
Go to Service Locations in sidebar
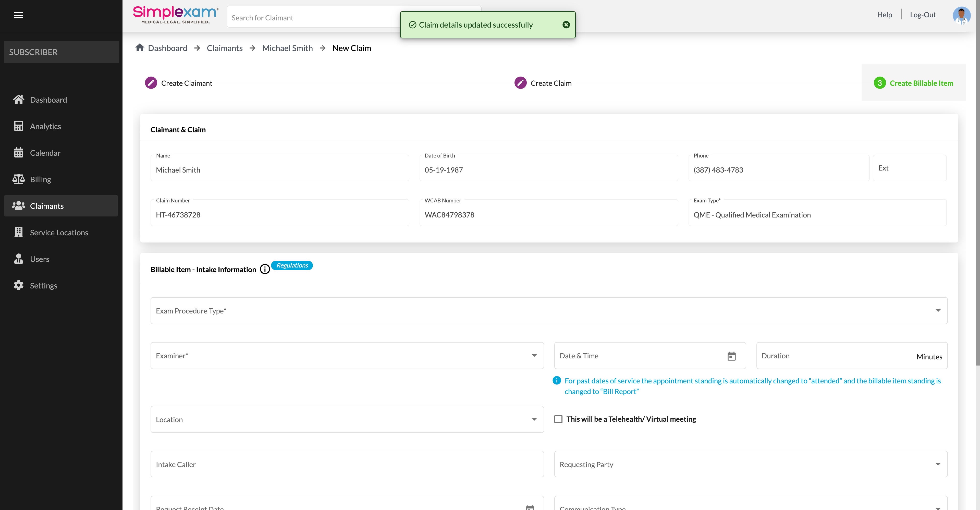pyautogui.click(x=59, y=233)
